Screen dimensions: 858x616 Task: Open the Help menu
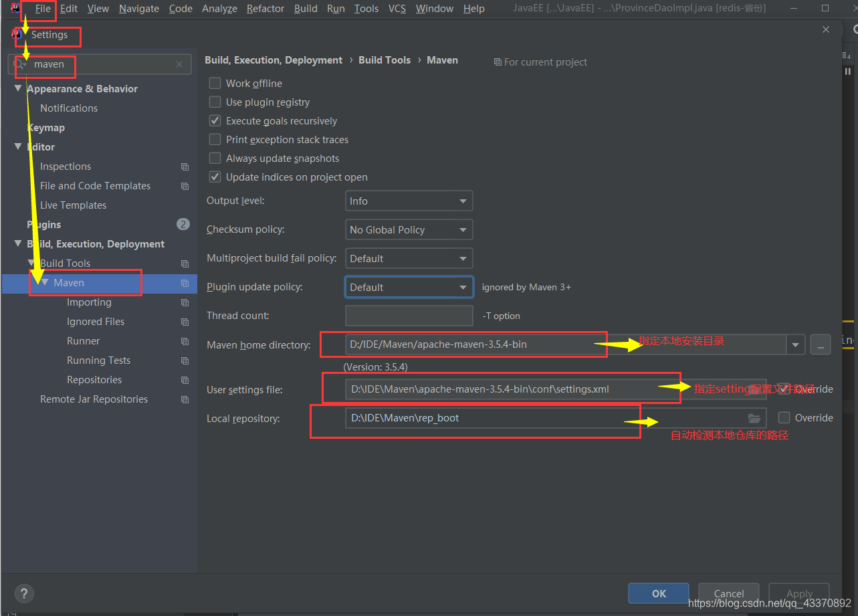(x=473, y=9)
